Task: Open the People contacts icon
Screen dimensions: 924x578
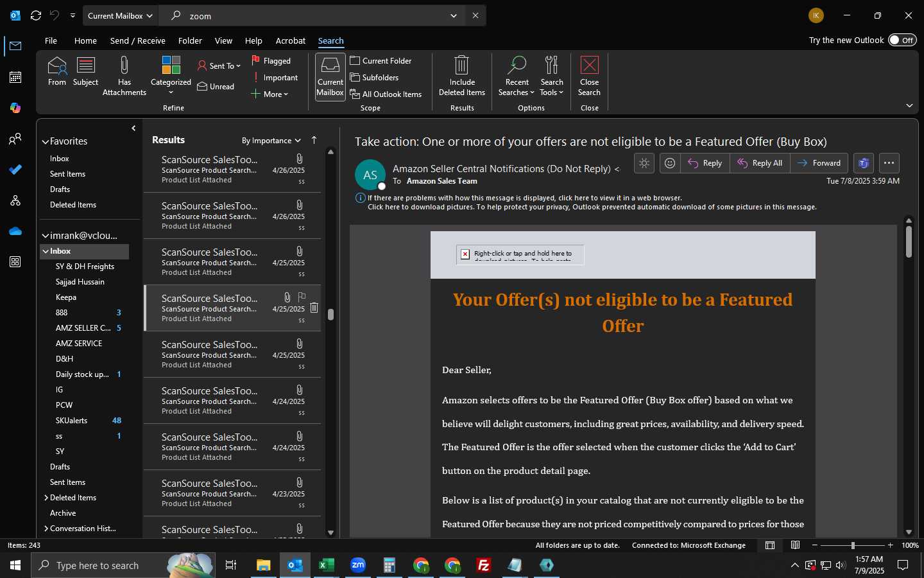Action: 15,139
